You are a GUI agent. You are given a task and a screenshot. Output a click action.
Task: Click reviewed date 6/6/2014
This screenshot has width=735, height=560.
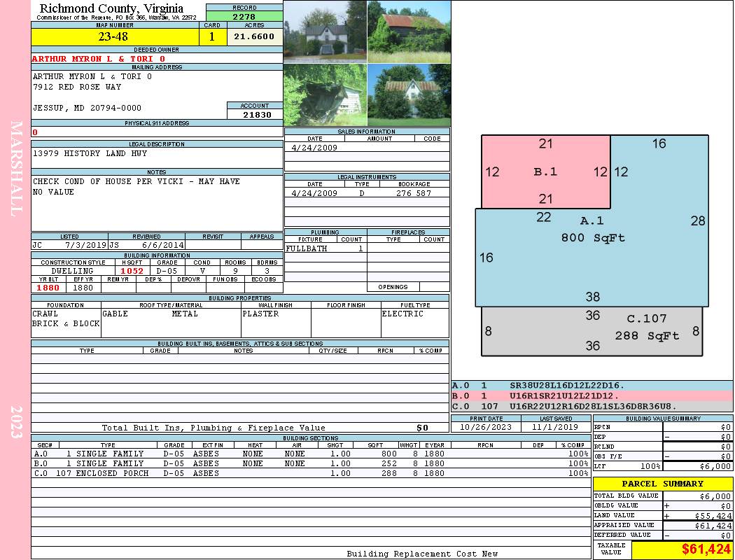(x=162, y=244)
